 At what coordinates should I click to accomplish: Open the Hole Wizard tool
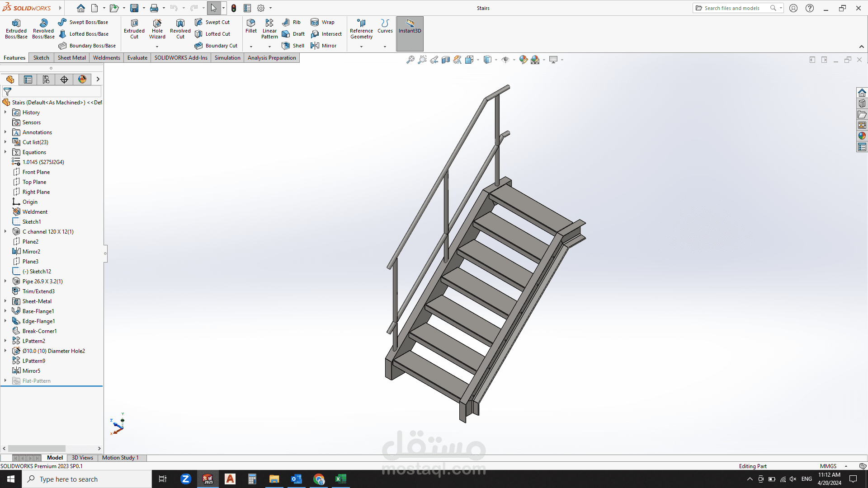[157, 29]
